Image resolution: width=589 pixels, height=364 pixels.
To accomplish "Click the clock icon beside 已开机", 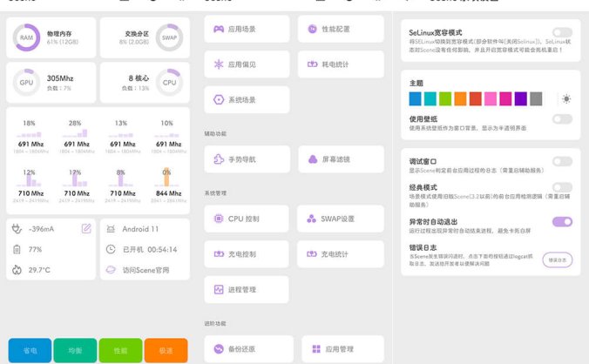I will tap(111, 249).
